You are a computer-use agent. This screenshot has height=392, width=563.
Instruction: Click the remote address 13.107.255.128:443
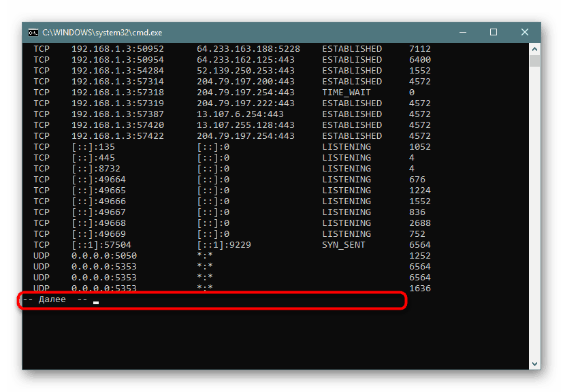(x=246, y=125)
